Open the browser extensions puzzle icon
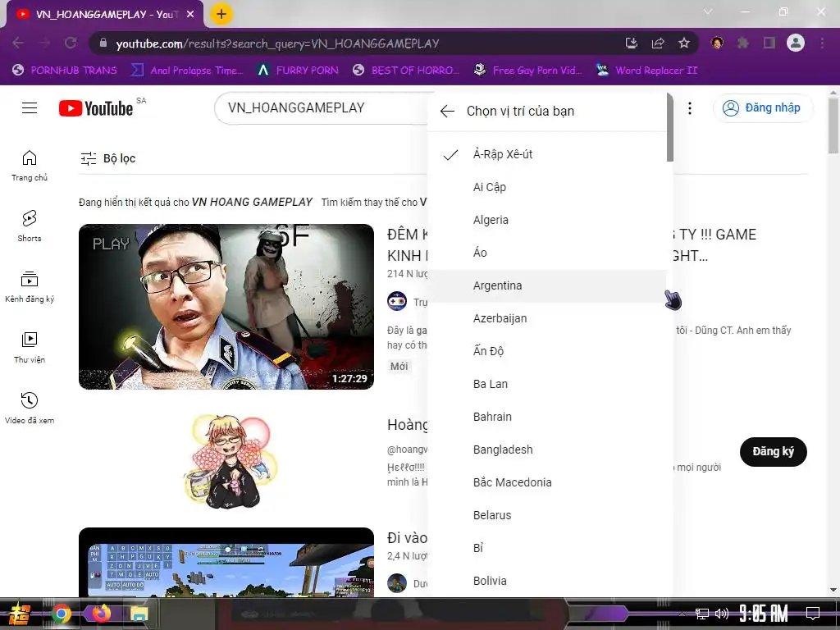The height and width of the screenshot is (630, 840). pyautogui.click(x=743, y=43)
